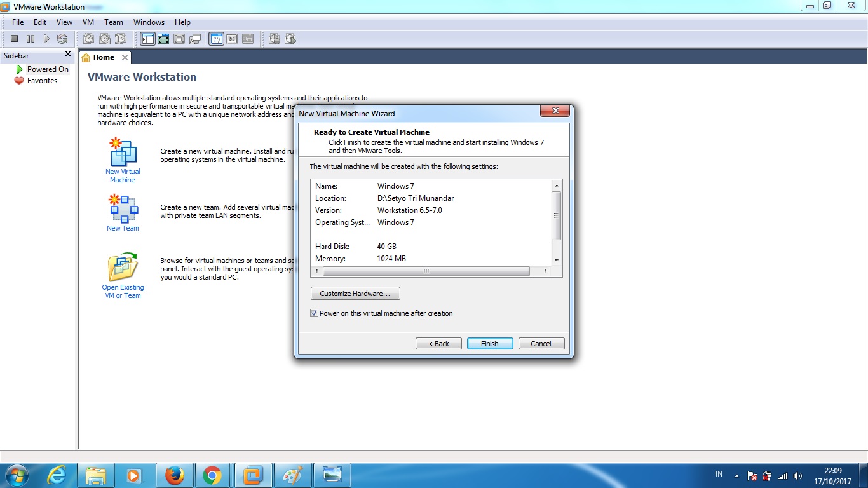868x488 pixels.
Task: Click Finish to create the virtual machine
Action: pyautogui.click(x=489, y=343)
